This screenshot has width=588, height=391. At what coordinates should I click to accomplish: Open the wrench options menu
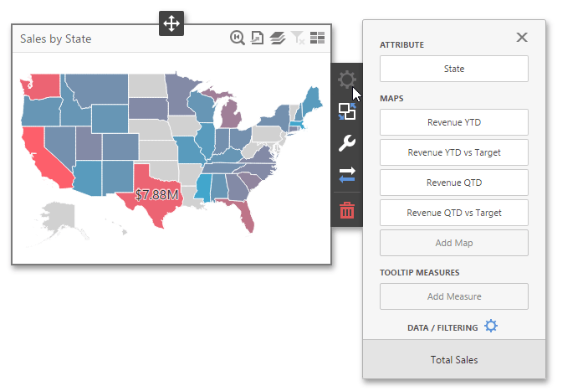[x=347, y=143]
